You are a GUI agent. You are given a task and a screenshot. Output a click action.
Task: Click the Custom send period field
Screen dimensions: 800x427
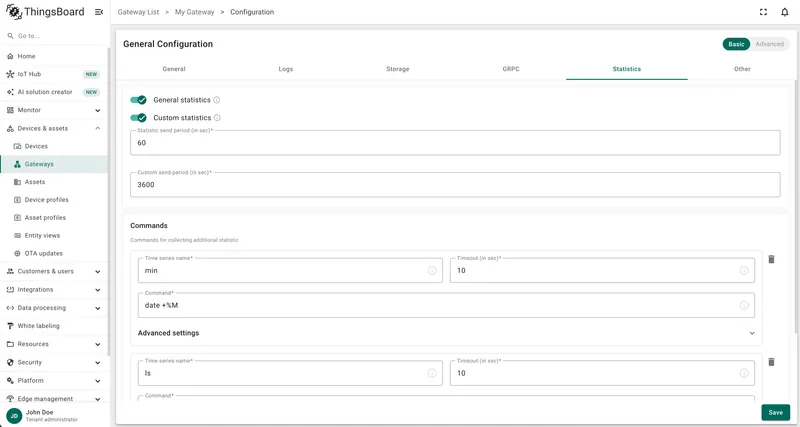point(455,185)
